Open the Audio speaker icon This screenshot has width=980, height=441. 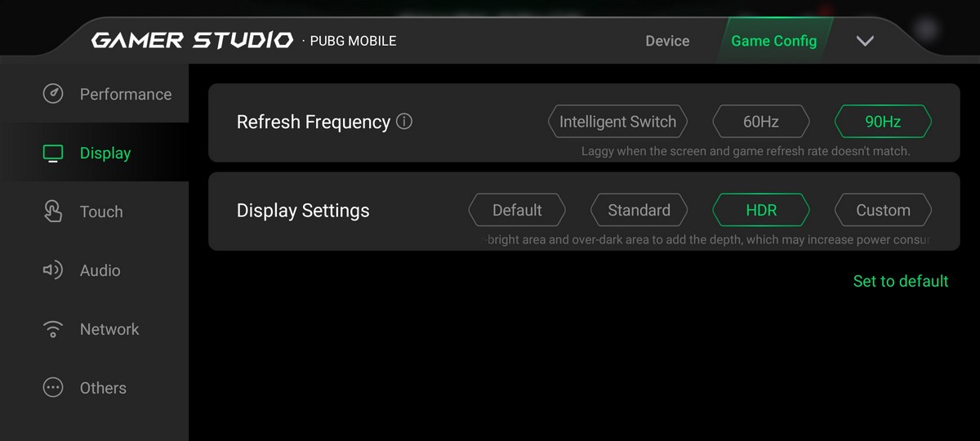click(53, 270)
